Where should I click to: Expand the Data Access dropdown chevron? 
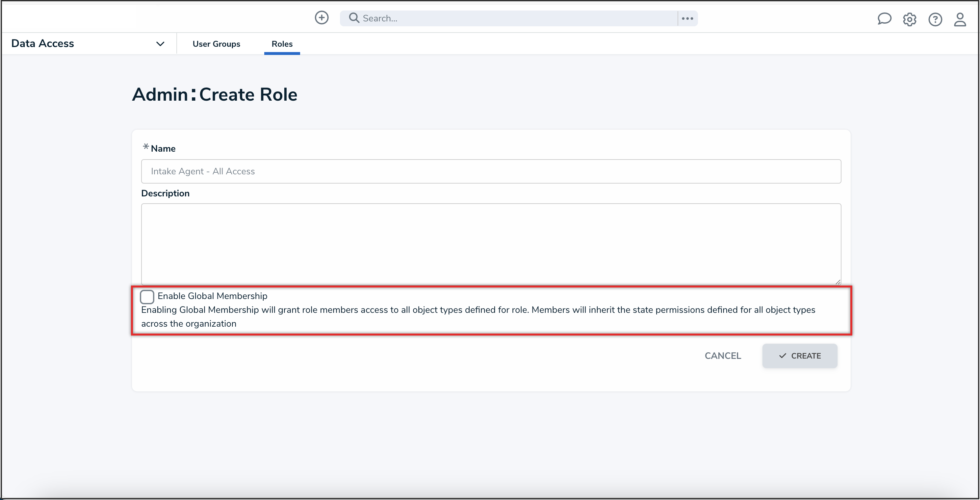(160, 43)
